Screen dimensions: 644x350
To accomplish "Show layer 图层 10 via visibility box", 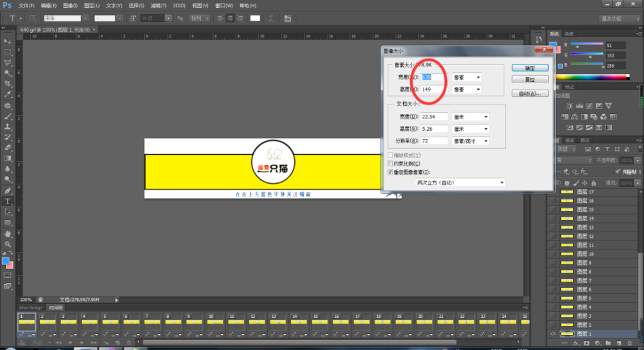I will tap(553, 254).
